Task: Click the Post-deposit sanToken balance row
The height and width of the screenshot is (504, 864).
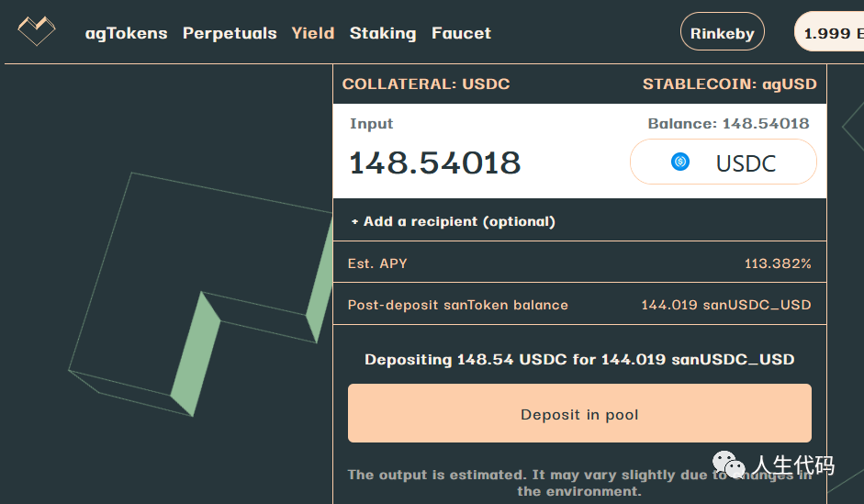Action: pyautogui.click(x=579, y=304)
